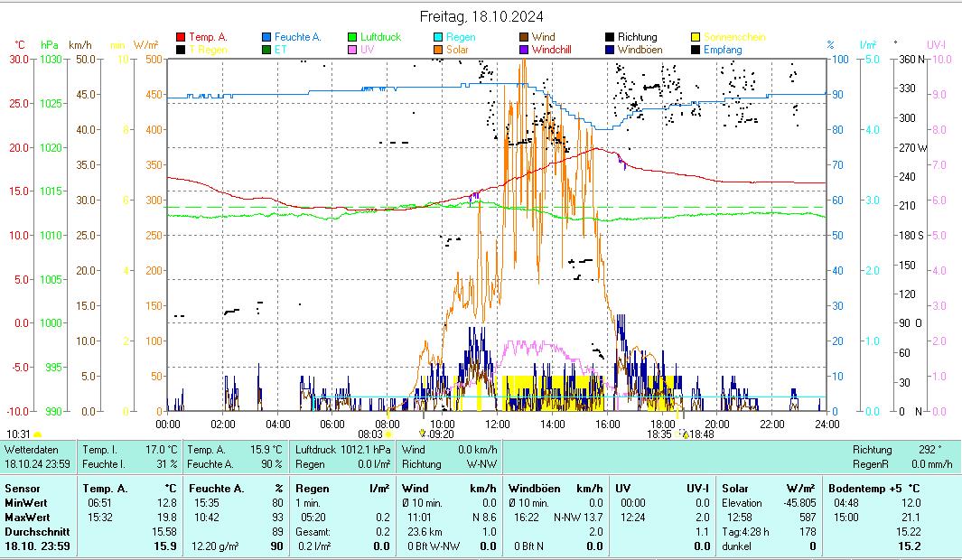962x560 pixels.
Task: Click the dark blue Windböen legend square
Action: (x=610, y=50)
